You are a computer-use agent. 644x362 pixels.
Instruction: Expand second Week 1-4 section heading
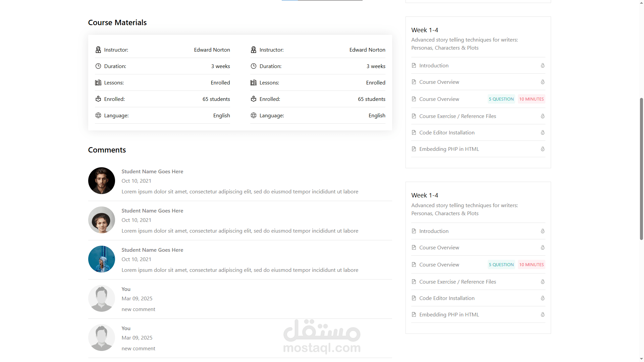pyautogui.click(x=425, y=195)
